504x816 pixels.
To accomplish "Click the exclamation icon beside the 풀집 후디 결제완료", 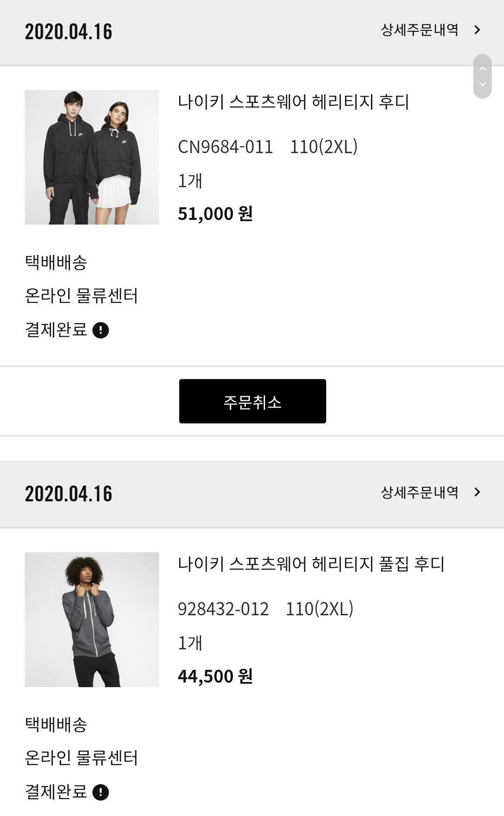I will (101, 792).
